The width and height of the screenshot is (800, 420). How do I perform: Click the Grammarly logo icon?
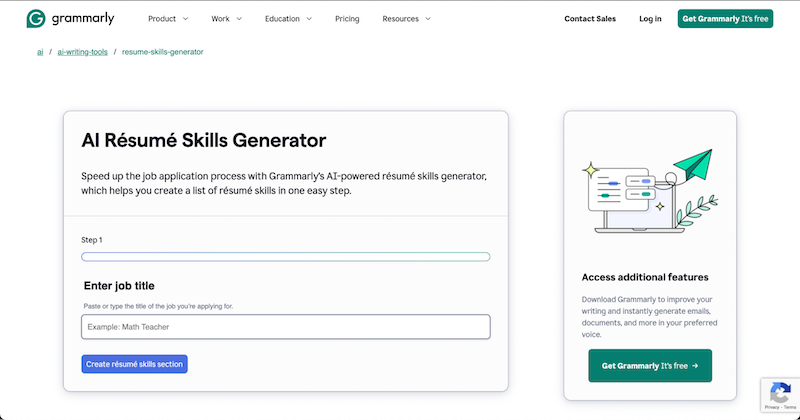click(x=36, y=19)
